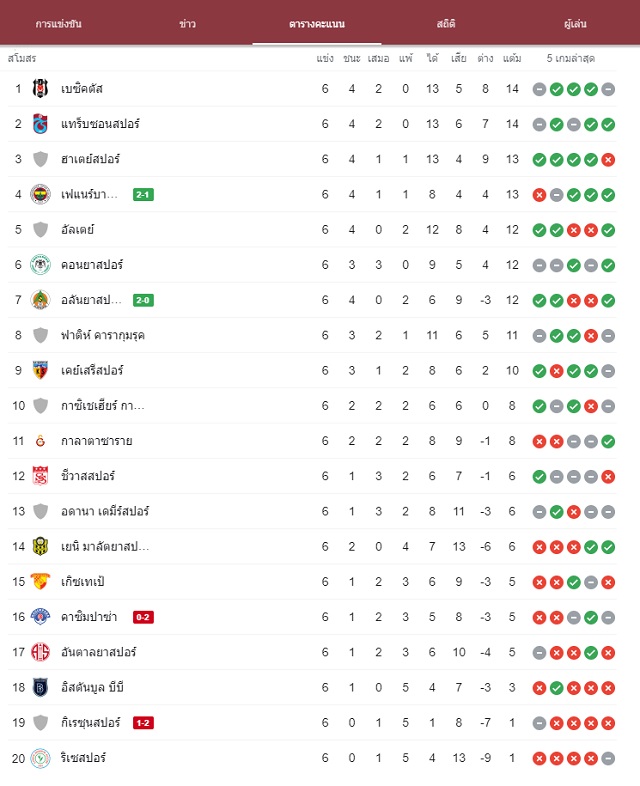Click the Trabzonspor club crest icon

40,124
